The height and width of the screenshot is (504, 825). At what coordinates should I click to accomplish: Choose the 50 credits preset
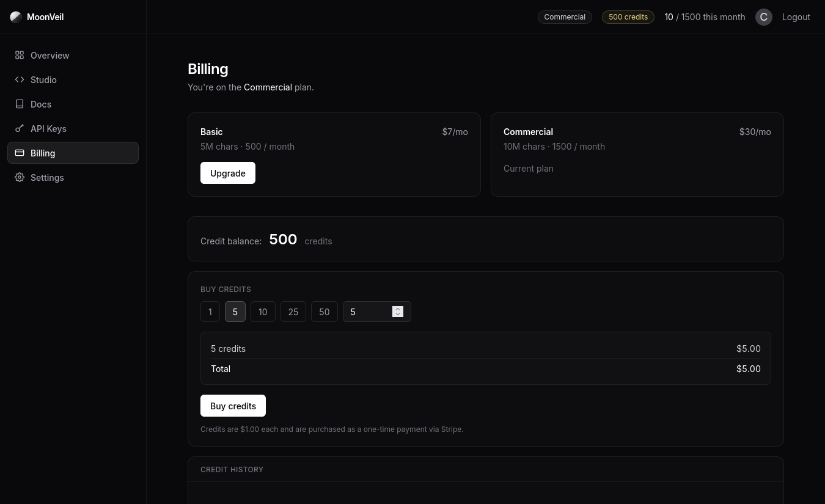(x=324, y=312)
